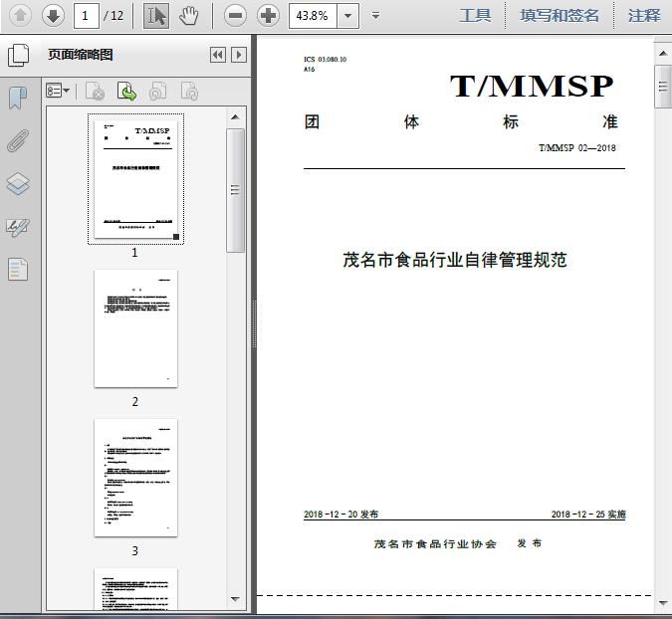Click the document vertical scrollbar handle
The image size is (672, 619).
[663, 87]
